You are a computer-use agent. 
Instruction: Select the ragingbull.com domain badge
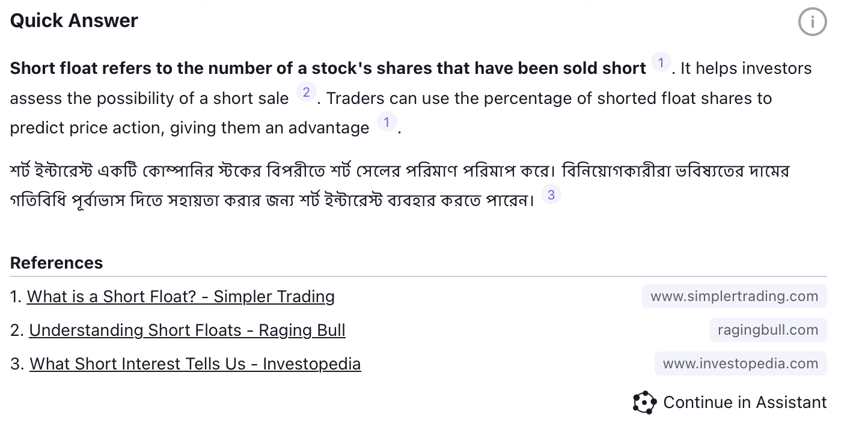tap(768, 330)
